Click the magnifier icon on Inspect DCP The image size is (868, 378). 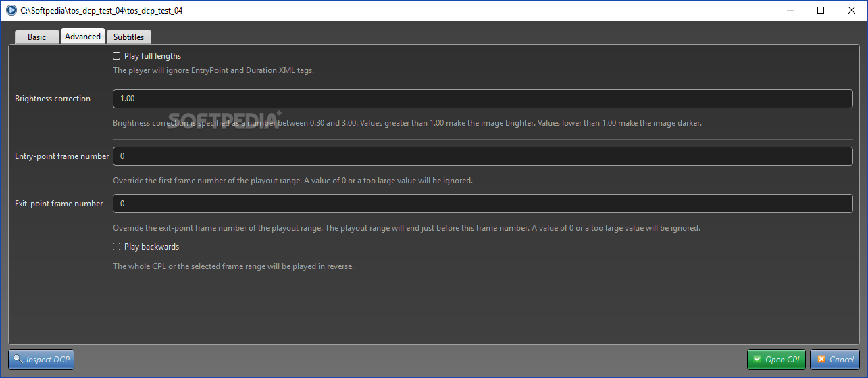[x=18, y=360]
